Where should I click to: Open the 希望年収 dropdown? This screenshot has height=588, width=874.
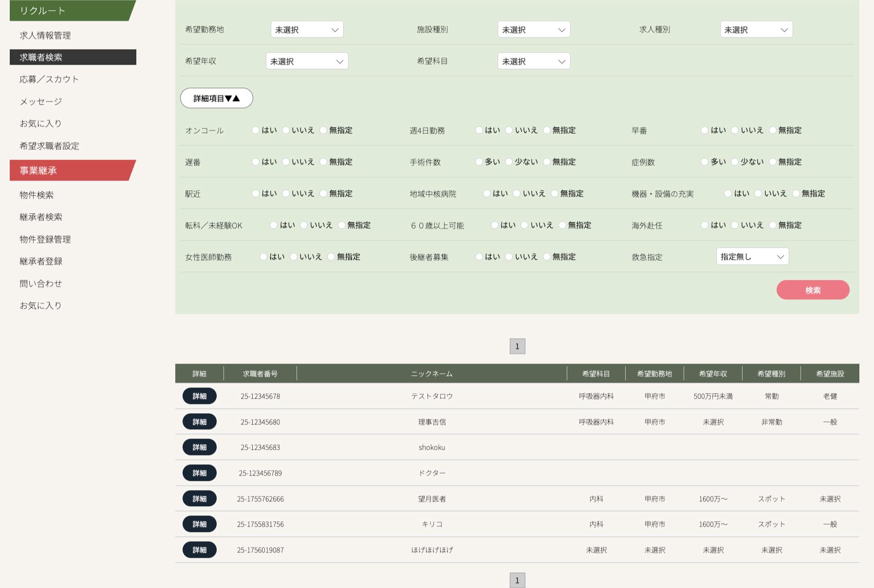307,61
